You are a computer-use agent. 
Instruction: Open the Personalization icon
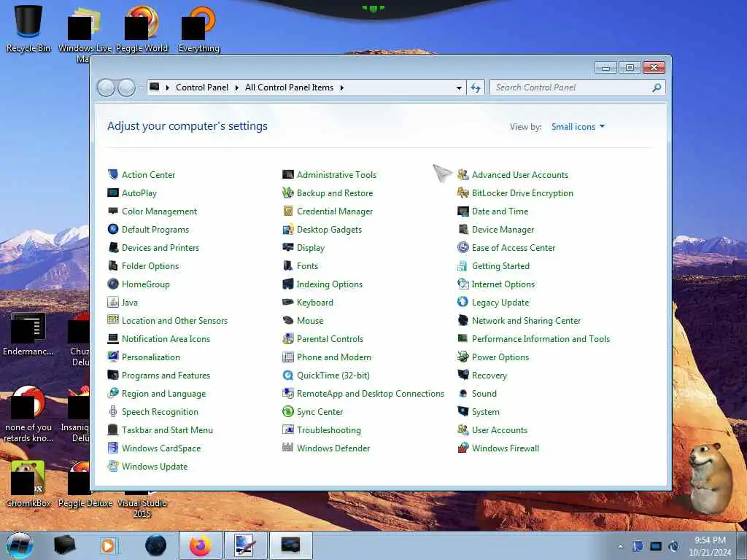(x=113, y=357)
